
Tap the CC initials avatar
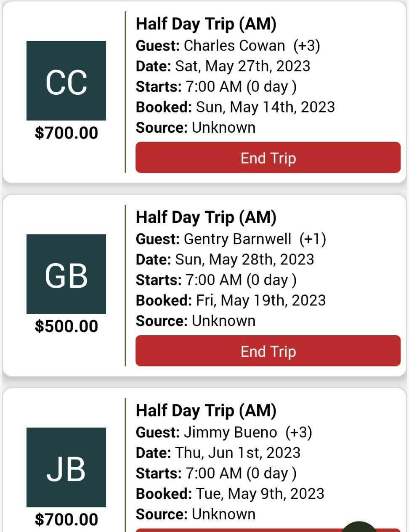coord(66,81)
